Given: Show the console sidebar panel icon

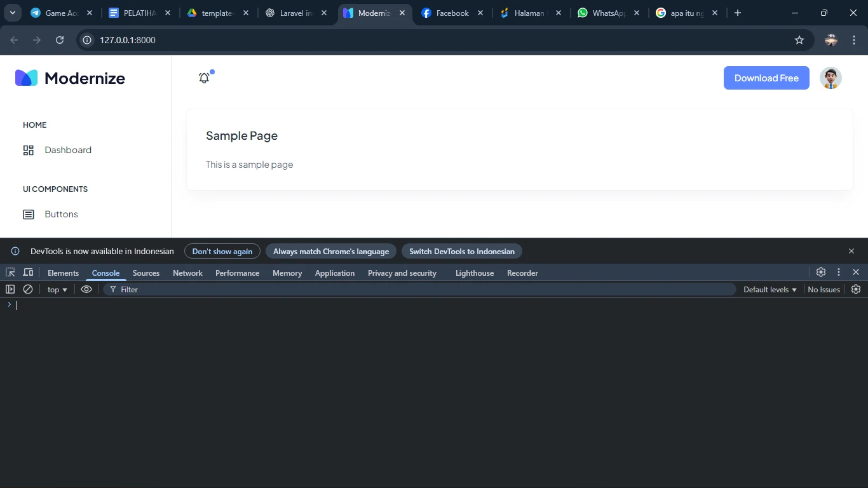Looking at the screenshot, I should tap(10, 289).
